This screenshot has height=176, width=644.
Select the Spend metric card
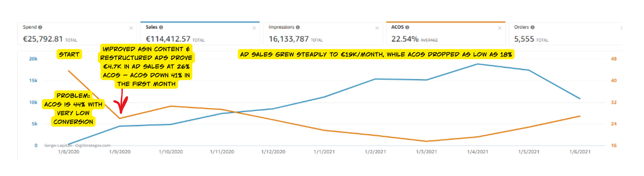click(77, 33)
